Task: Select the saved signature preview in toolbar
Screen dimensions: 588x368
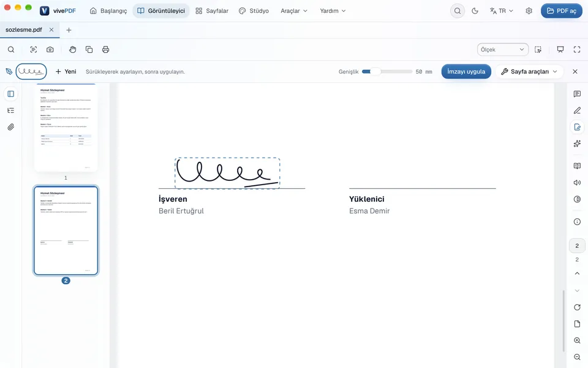Action: tap(31, 71)
